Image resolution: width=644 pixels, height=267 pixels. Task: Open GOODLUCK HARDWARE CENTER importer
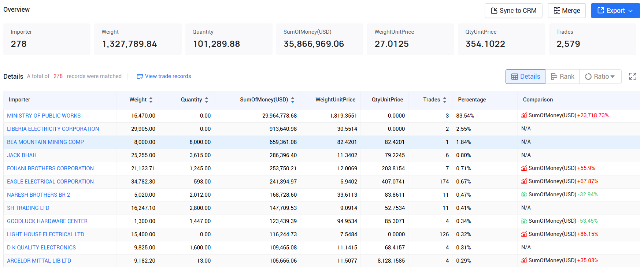click(47, 221)
